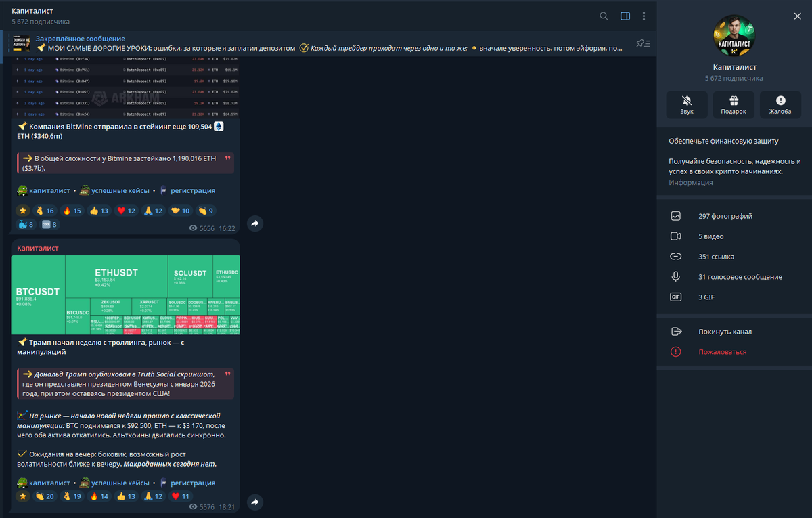Click the Звук notifications button
The width and height of the screenshot is (812, 518).
(x=687, y=105)
